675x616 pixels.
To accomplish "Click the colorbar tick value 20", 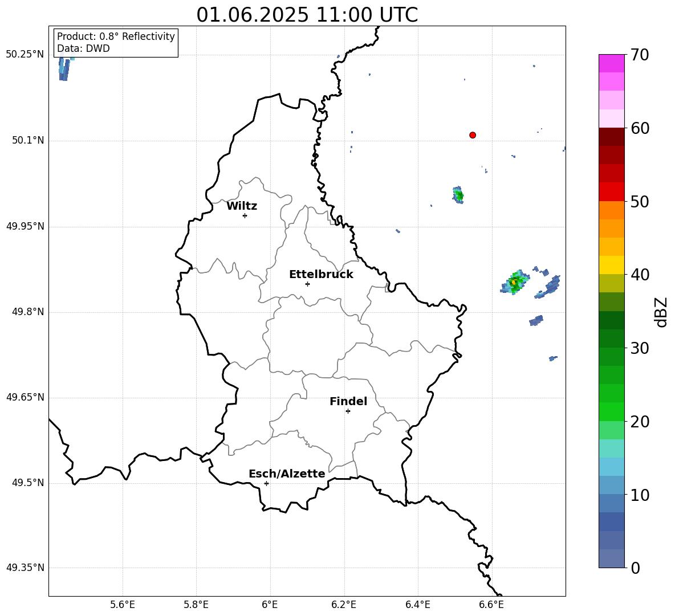I will pos(640,422).
